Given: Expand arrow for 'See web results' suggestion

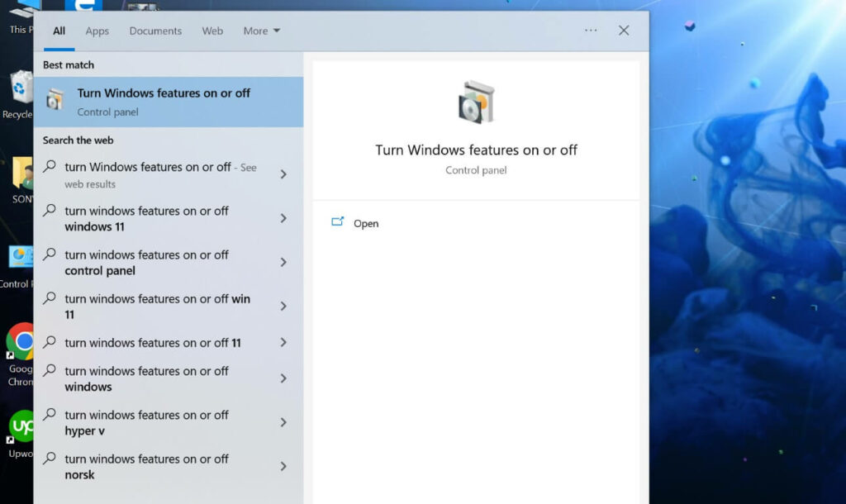Looking at the screenshot, I should point(283,174).
